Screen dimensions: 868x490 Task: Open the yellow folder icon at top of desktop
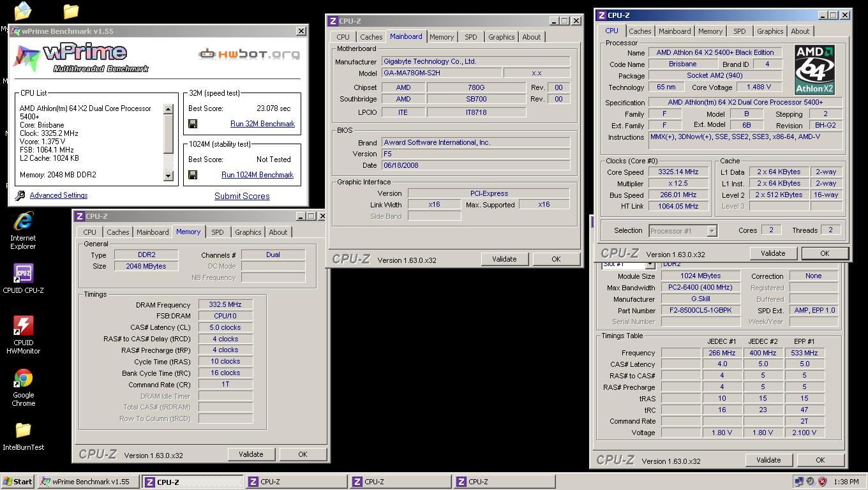(x=71, y=10)
